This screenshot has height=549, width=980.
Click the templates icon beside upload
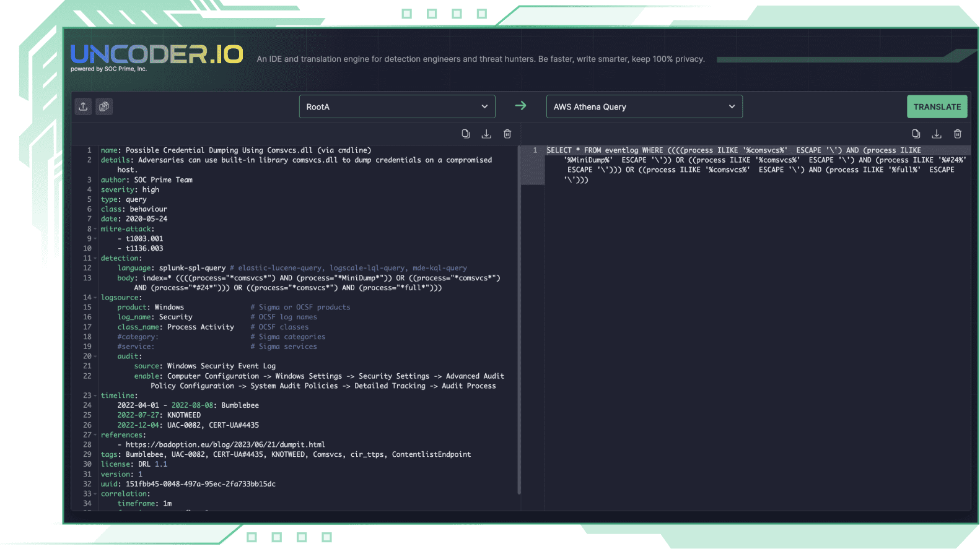[x=104, y=106]
